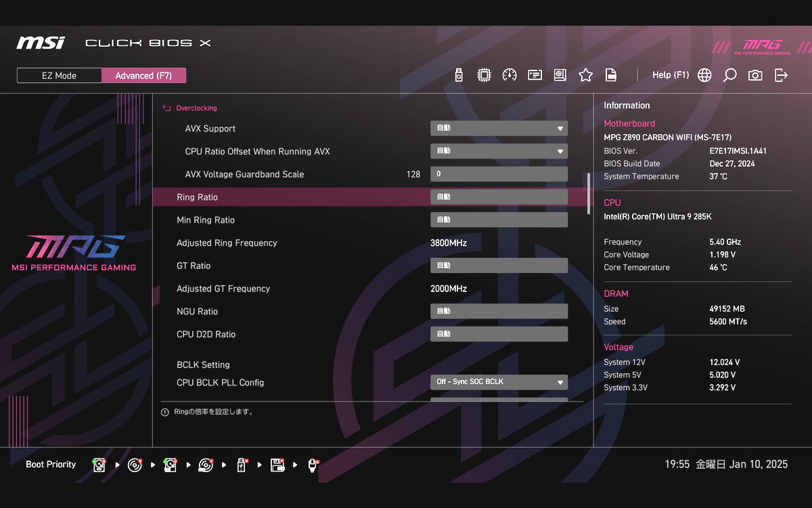
Task: Click the 3800MHz ring frequency value
Action: (x=449, y=243)
